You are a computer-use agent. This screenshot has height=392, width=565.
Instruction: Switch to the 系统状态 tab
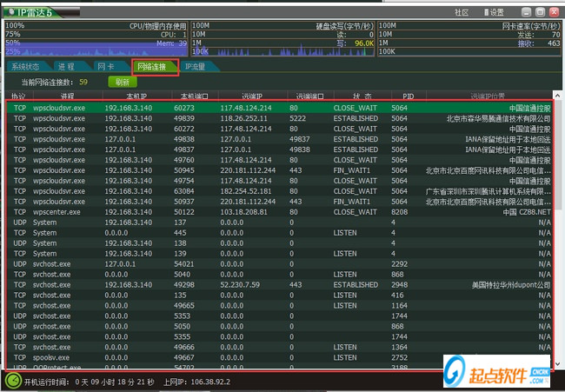pyautogui.click(x=25, y=67)
